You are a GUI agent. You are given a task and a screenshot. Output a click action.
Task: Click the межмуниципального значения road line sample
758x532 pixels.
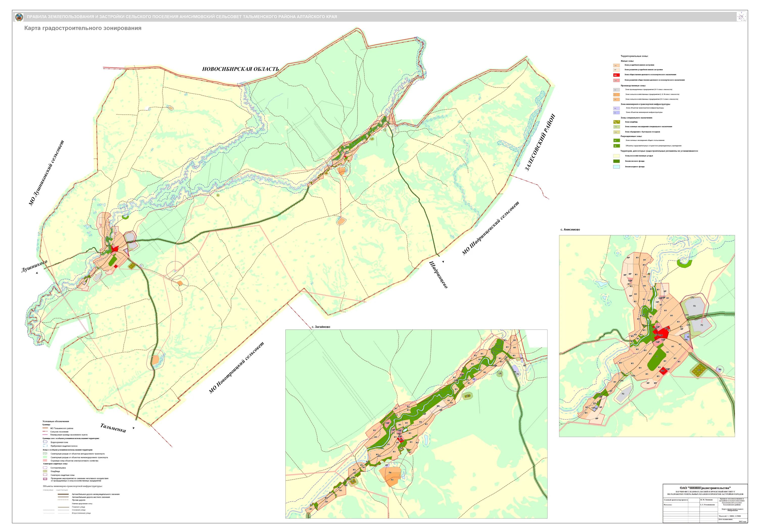[x=63, y=494]
